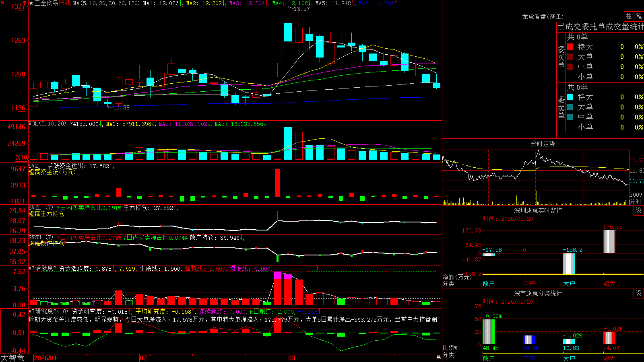Screen dimensions: 644x362
Task: Select the AI研究度2(10) indicator label
Action: tap(48, 311)
